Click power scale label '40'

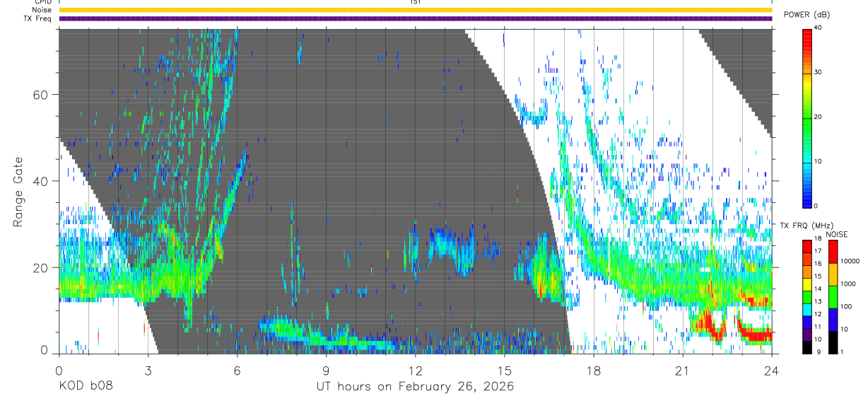click(819, 28)
